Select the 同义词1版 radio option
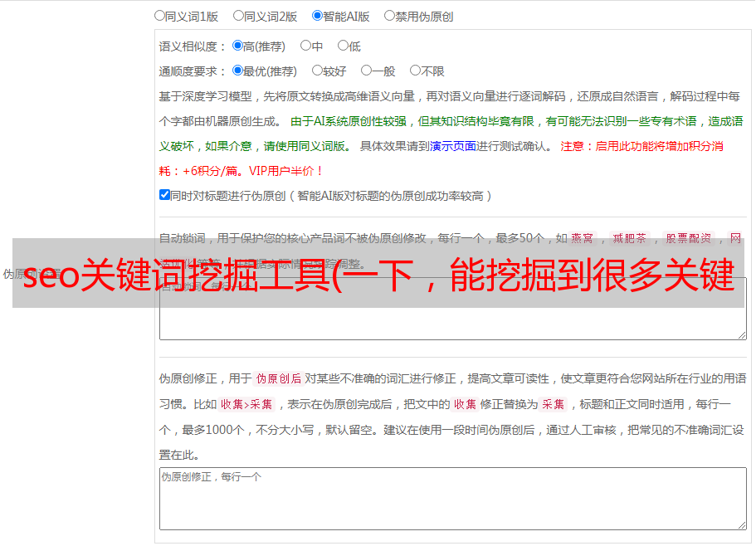The height and width of the screenshot is (546, 756). coord(159,16)
